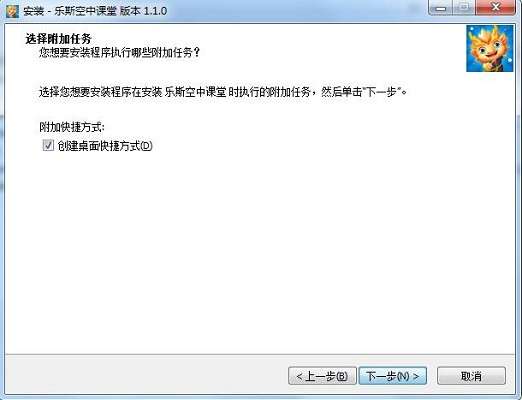The width and height of the screenshot is (522, 400).
Task: Close the installer with the red X
Action: (x=495, y=7)
